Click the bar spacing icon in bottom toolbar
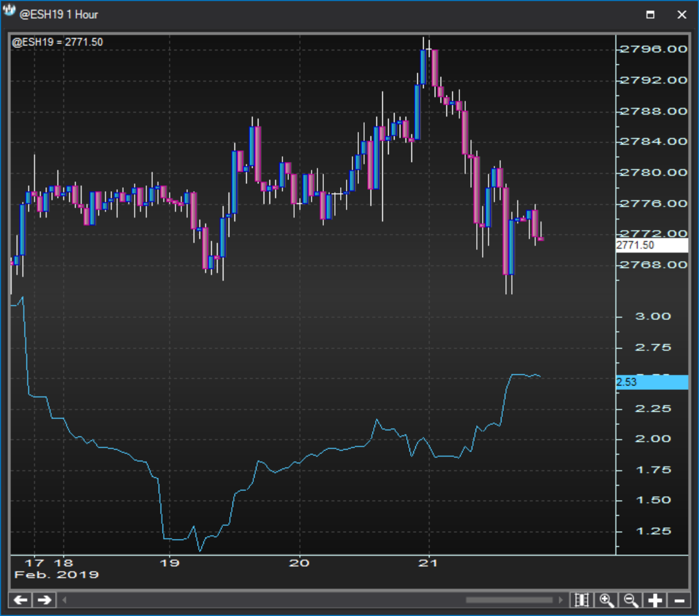The width and height of the screenshot is (699, 616). (x=582, y=600)
